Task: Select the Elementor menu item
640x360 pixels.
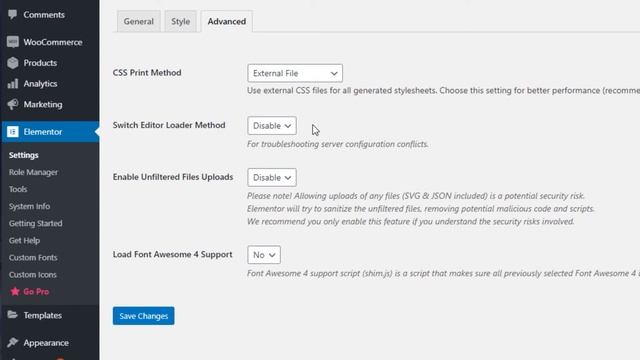Action: pyautogui.click(x=50, y=132)
